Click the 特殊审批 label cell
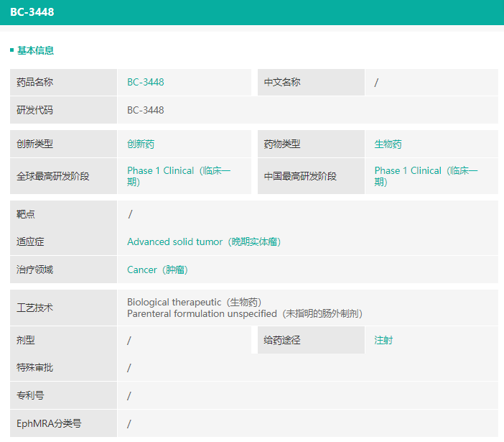The height and width of the screenshot is (442, 504). [34, 367]
